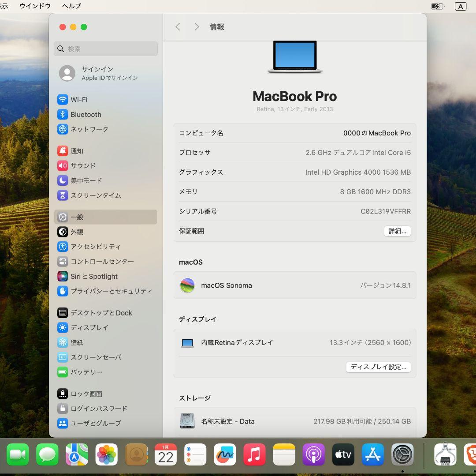Click inside the 検索 search field
Viewport: 476px width, 476px height.
pyautogui.click(x=106, y=49)
